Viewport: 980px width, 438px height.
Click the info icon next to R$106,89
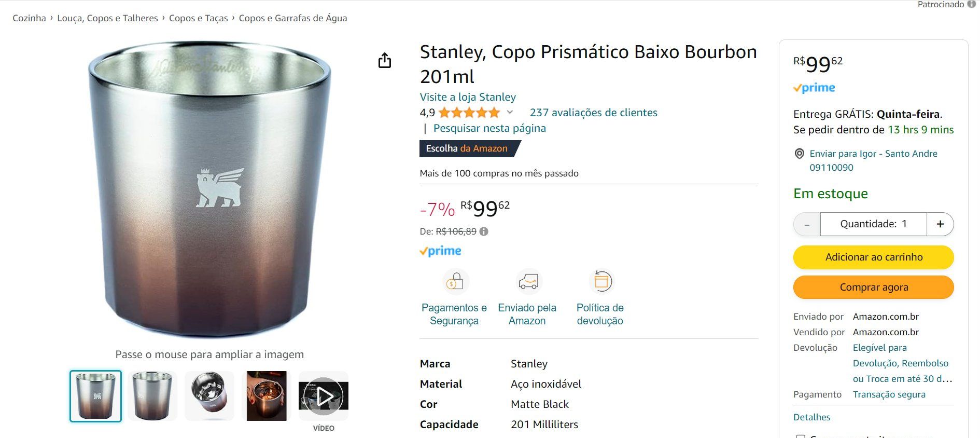(484, 231)
